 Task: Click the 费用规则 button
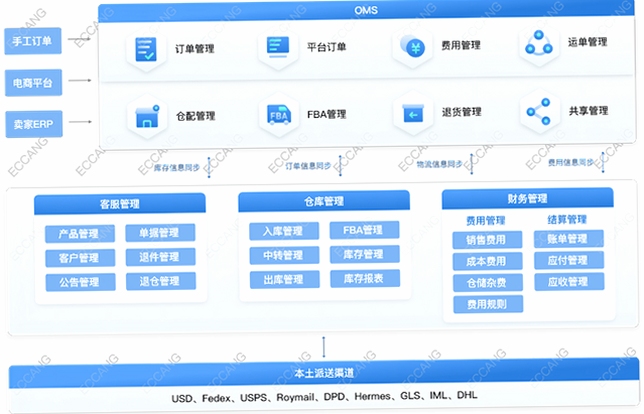click(x=488, y=304)
